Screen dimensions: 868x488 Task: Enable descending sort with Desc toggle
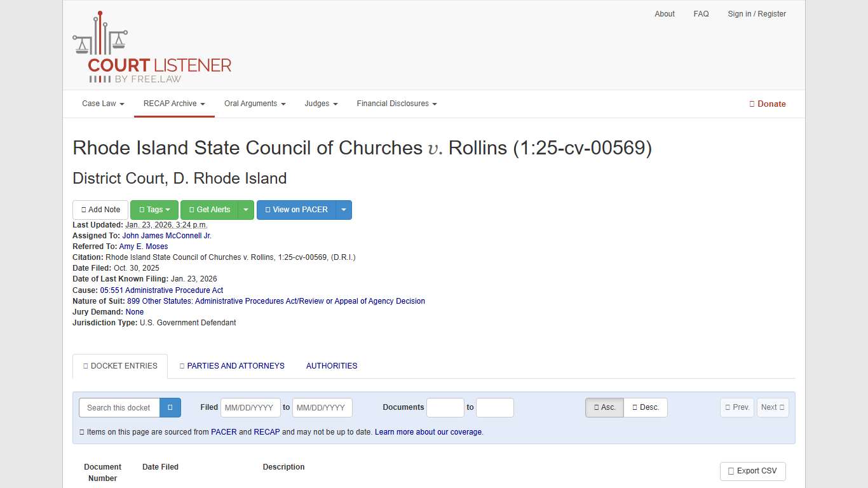pyautogui.click(x=646, y=407)
